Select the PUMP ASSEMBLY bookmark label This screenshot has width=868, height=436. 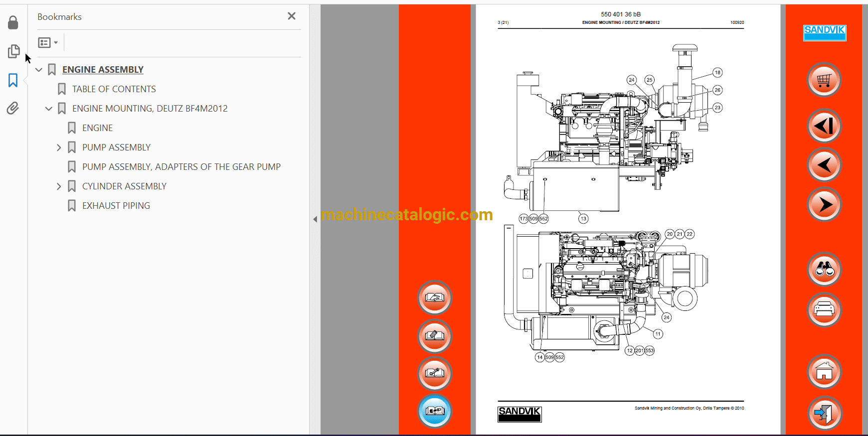coord(116,147)
